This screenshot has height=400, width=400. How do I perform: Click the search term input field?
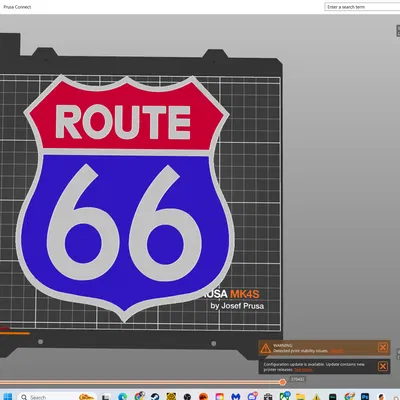pyautogui.click(x=362, y=7)
